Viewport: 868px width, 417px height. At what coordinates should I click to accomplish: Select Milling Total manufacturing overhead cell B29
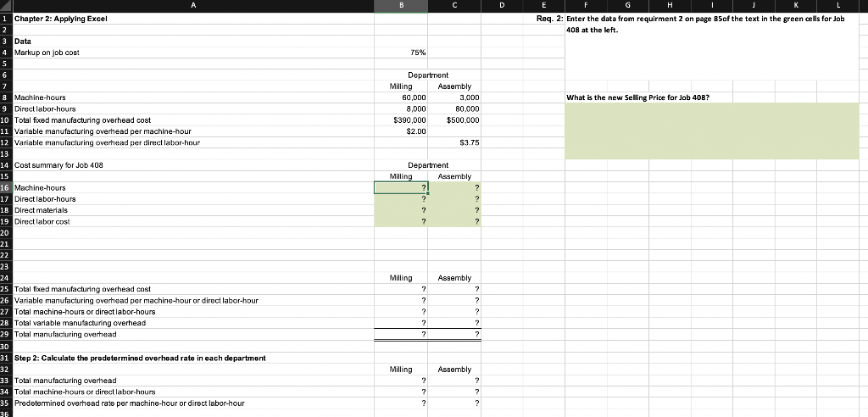click(401, 334)
